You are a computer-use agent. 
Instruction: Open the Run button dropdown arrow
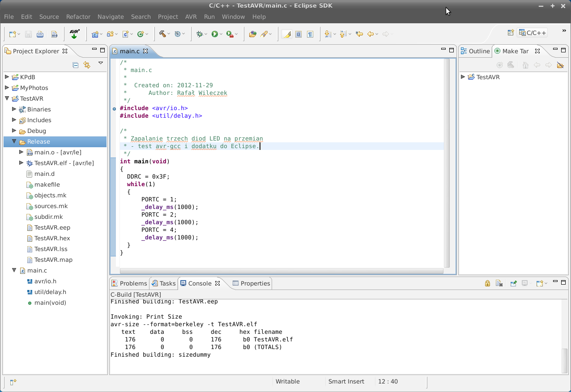[x=221, y=34]
